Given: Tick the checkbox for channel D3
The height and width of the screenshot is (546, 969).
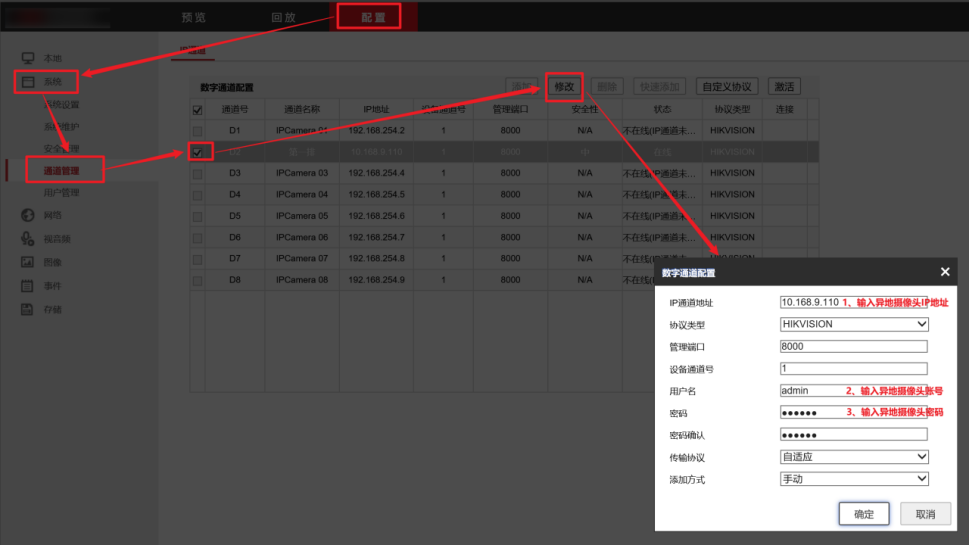Looking at the screenshot, I should (x=197, y=174).
